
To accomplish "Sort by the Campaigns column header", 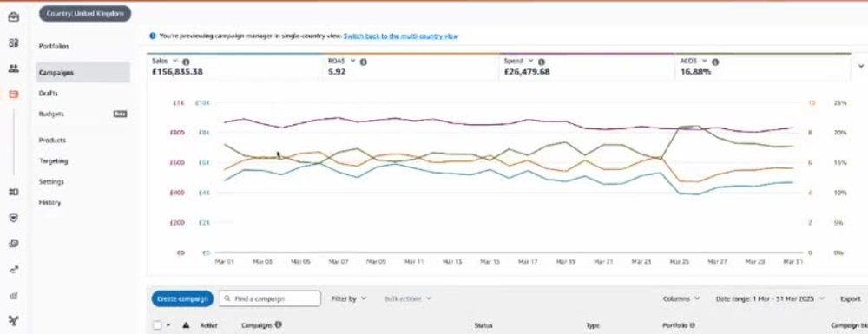I will click(x=257, y=325).
